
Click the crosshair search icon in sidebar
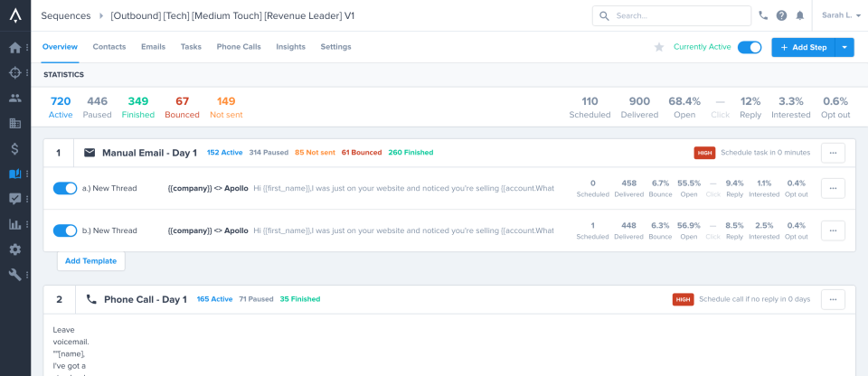(14, 73)
